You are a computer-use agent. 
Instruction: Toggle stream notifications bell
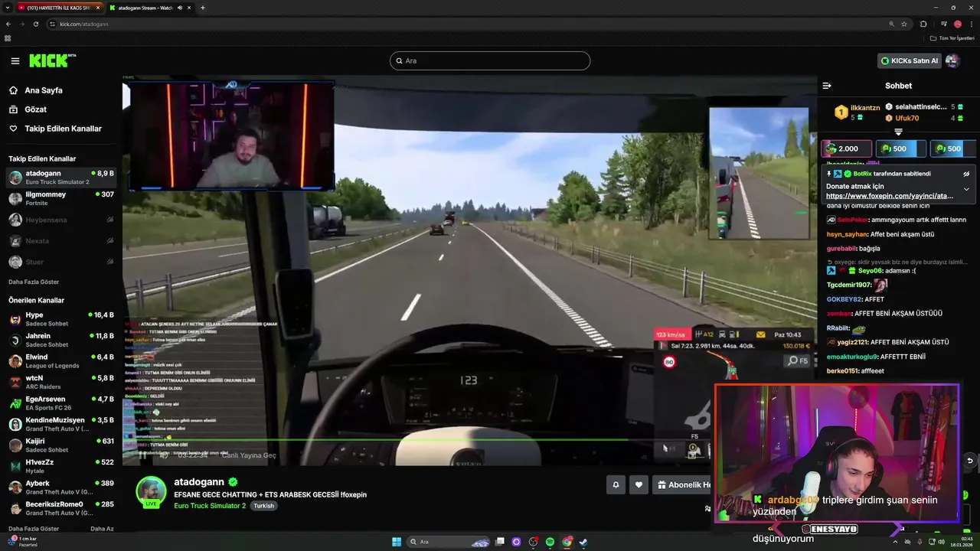click(616, 484)
